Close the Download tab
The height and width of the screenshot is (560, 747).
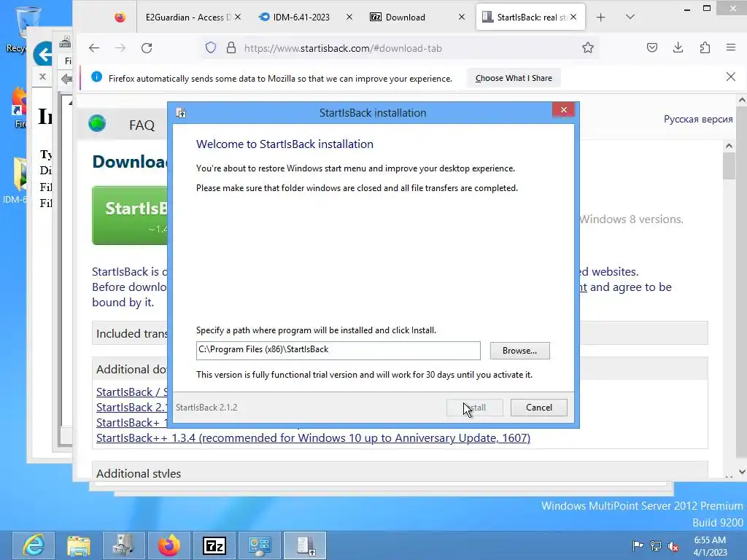(462, 17)
